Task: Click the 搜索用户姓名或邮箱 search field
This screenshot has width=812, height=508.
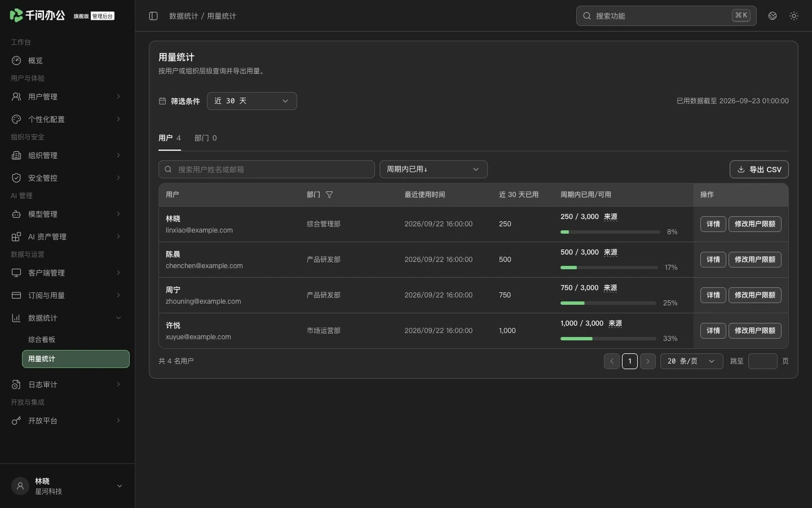Action: click(267, 169)
